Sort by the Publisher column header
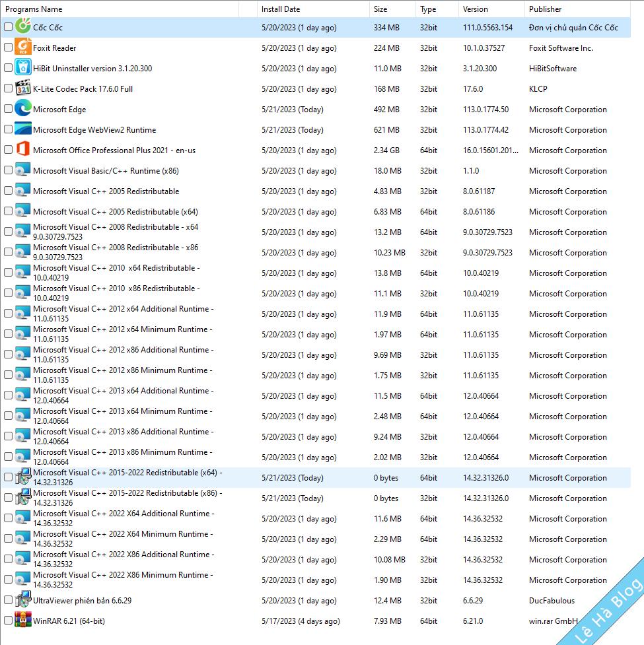This screenshot has height=645, width=644. coord(577,9)
